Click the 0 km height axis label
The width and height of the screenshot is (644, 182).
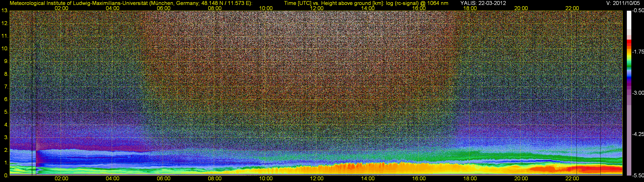pyautogui.click(x=6, y=176)
